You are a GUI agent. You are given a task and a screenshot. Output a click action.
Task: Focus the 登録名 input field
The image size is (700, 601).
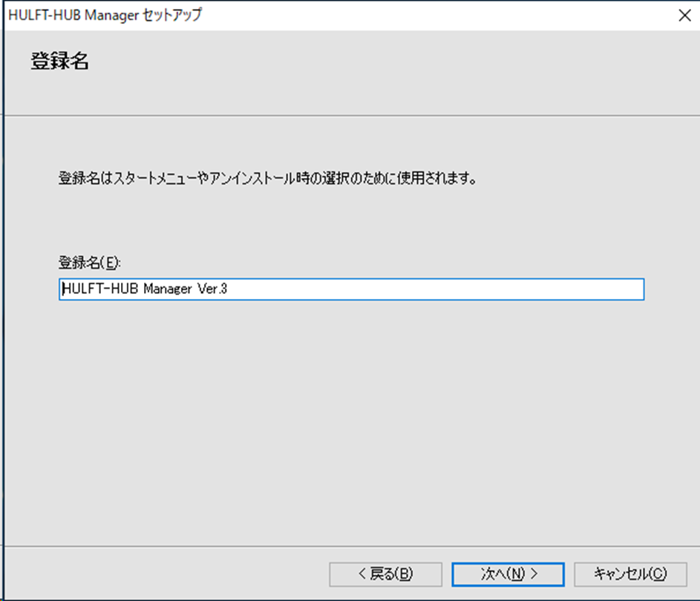(351, 289)
